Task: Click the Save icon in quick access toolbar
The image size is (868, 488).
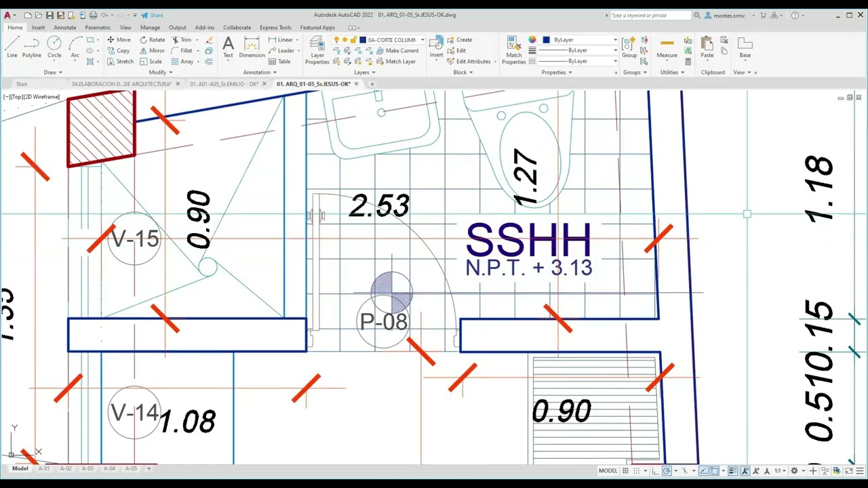Action: (50, 15)
